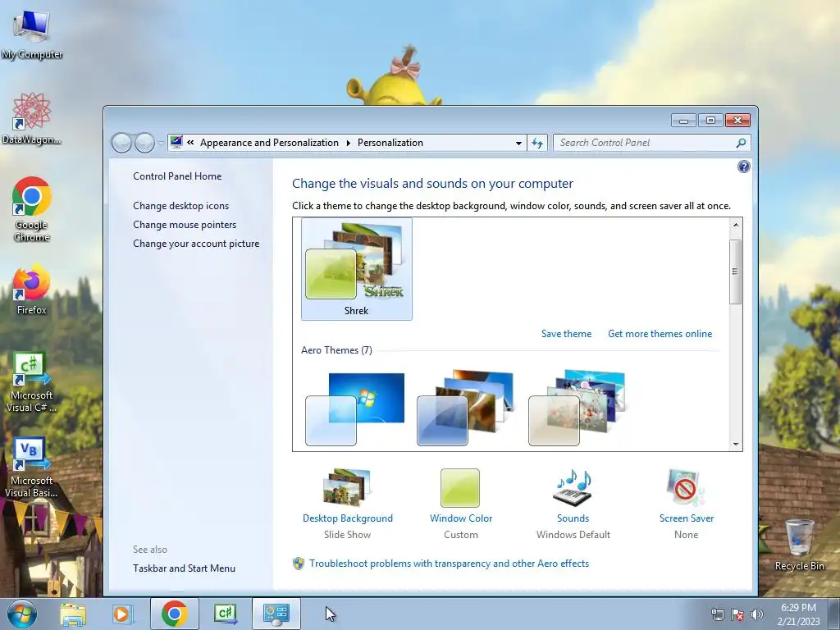Click the Back navigation button

(x=121, y=143)
